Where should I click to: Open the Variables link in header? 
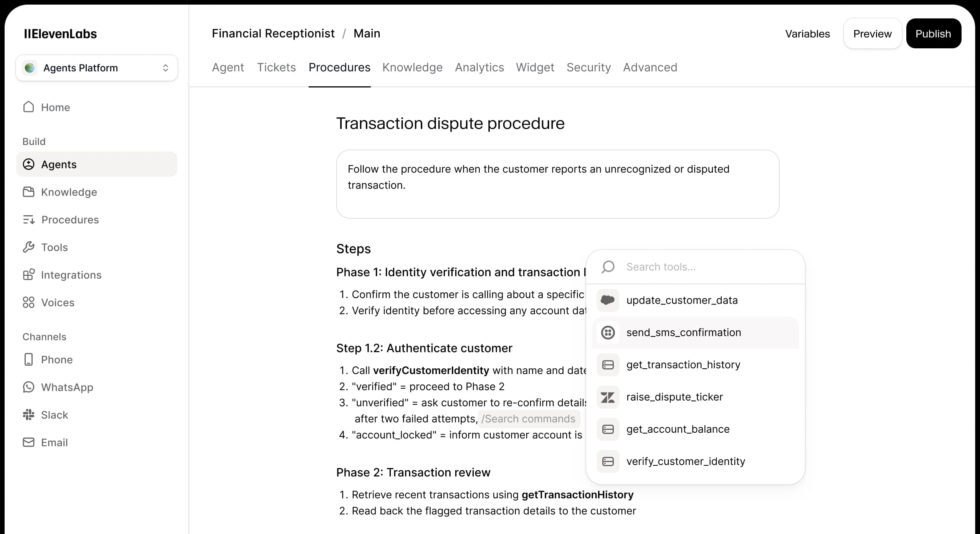(807, 34)
